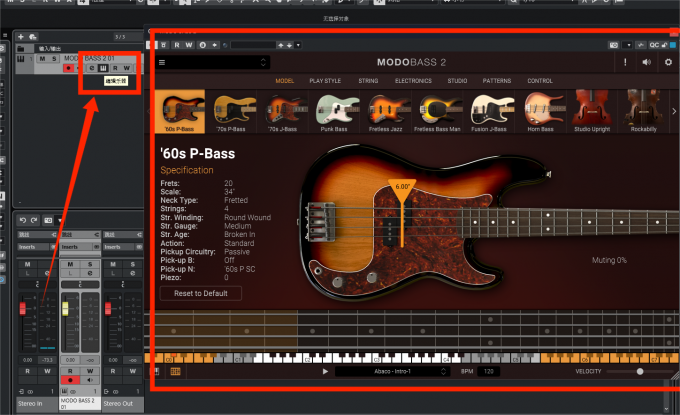Toggle record enable on MODO BASS track
The width and height of the screenshot is (680, 415).
coord(69,68)
